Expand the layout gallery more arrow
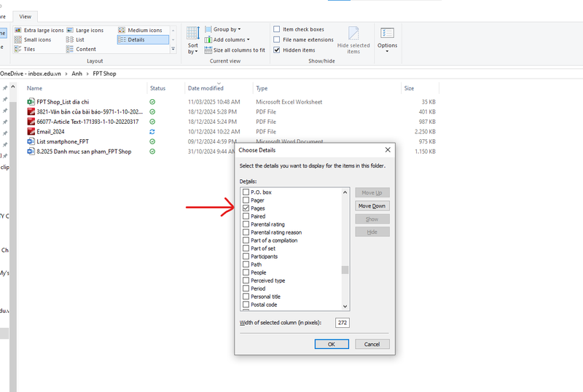The width and height of the screenshot is (583, 392). [173, 49]
